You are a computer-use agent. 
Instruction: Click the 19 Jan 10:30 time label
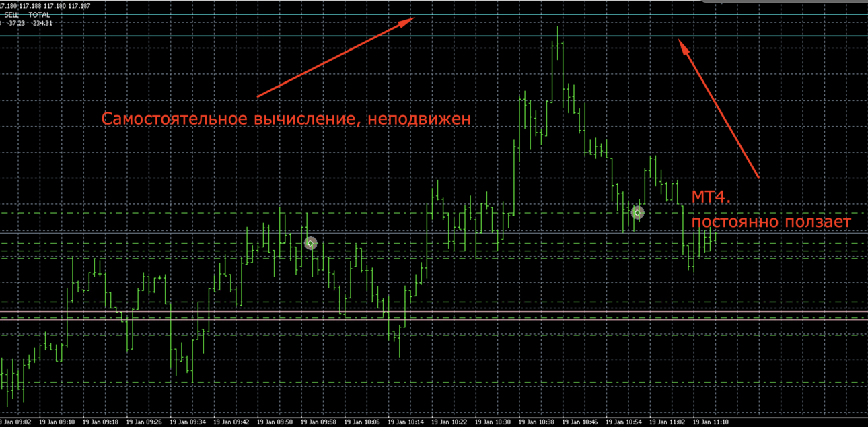pos(494,422)
